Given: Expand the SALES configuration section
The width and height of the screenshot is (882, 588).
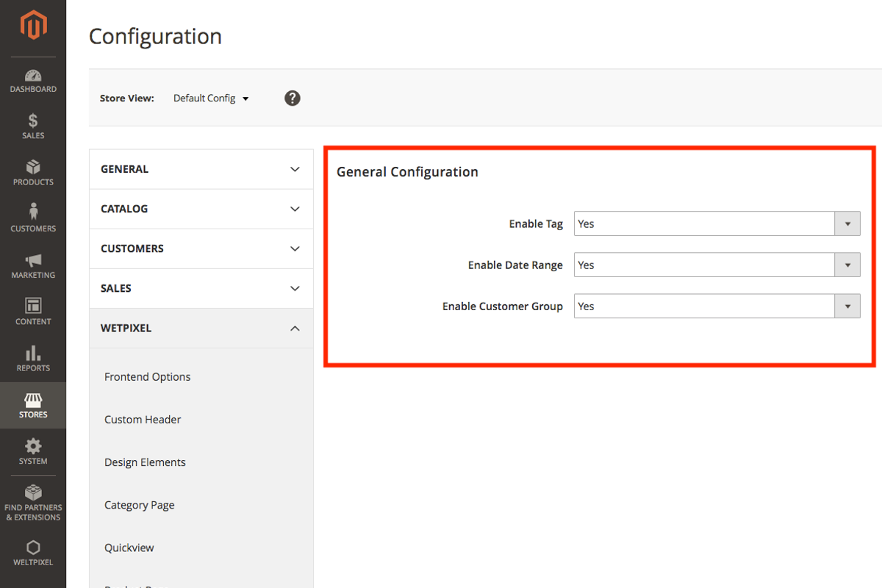Looking at the screenshot, I should coord(201,288).
